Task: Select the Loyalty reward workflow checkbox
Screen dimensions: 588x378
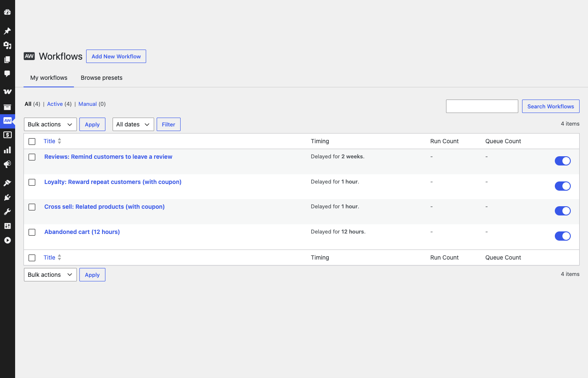Action: coord(32,182)
